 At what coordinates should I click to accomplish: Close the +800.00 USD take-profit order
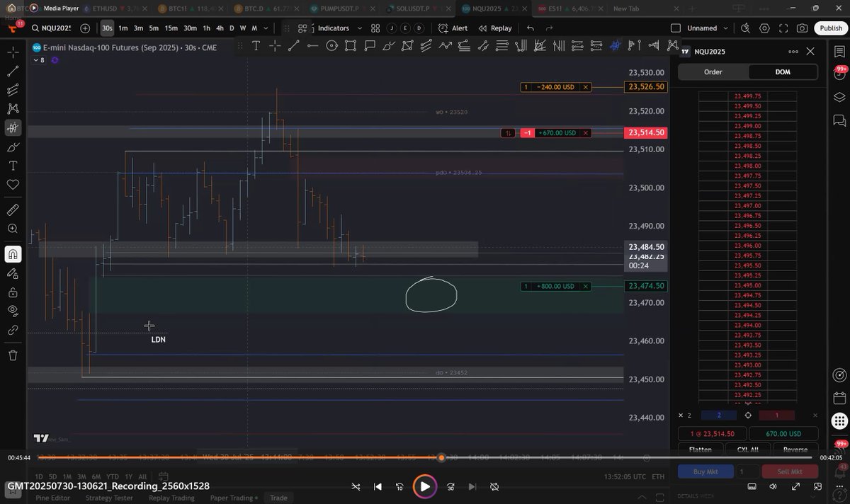pyautogui.click(x=585, y=287)
